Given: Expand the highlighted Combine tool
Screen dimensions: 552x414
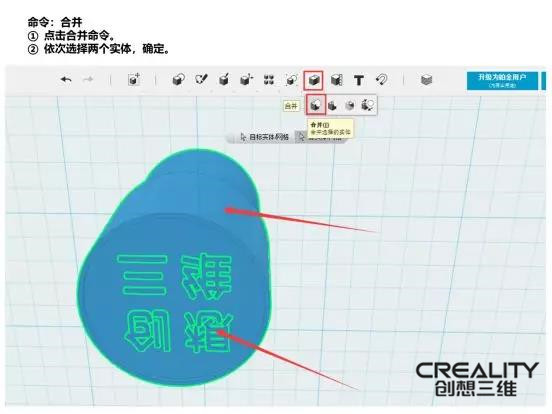Looking at the screenshot, I should (x=313, y=80).
